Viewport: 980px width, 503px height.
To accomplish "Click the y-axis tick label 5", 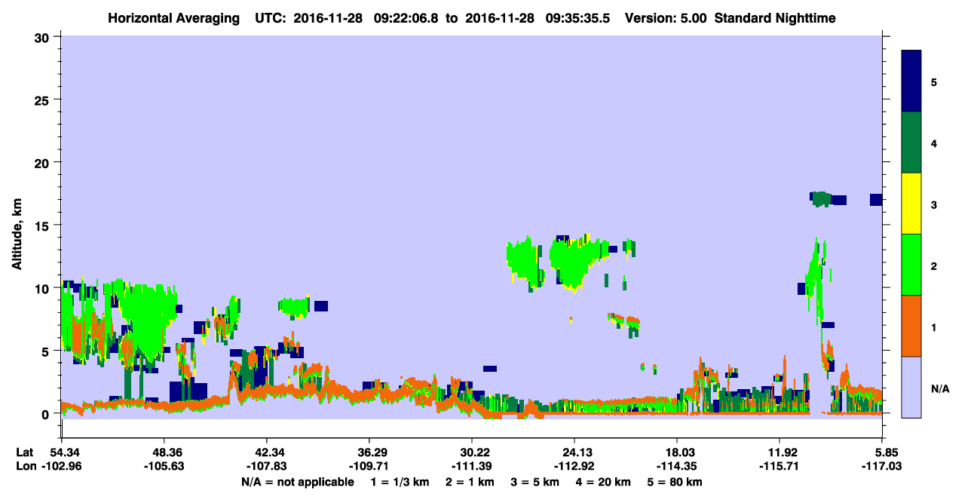I will click(47, 351).
